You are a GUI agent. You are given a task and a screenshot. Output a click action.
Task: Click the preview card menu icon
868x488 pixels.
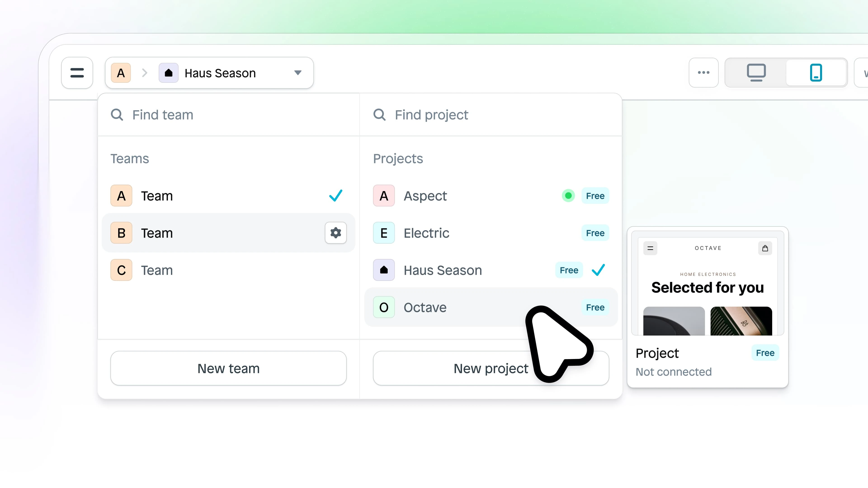tap(650, 248)
